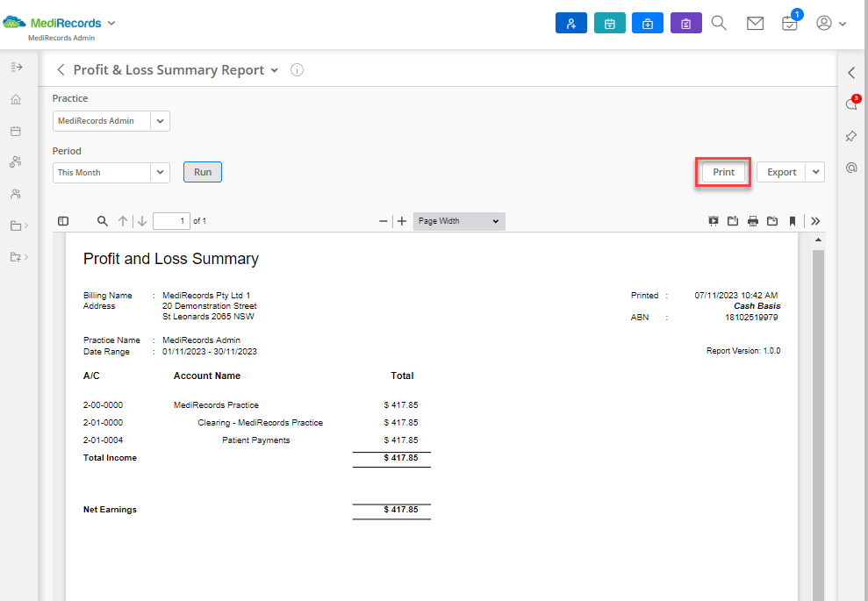Open the patients group icon in left sidebar

[16, 162]
